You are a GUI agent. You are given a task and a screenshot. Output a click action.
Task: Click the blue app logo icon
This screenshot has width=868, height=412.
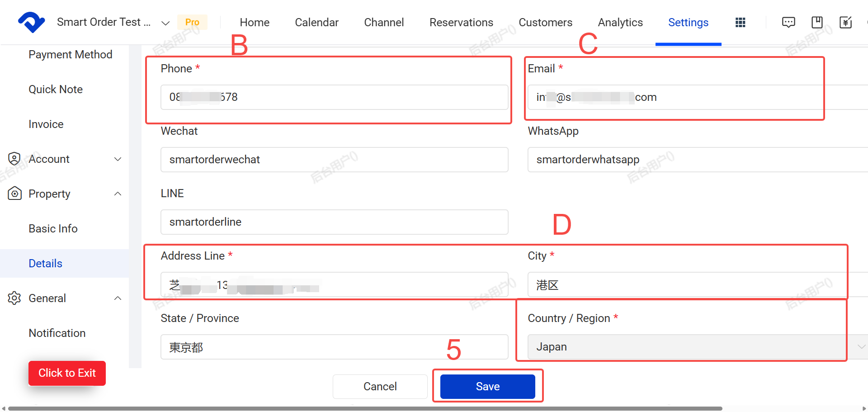point(31,22)
